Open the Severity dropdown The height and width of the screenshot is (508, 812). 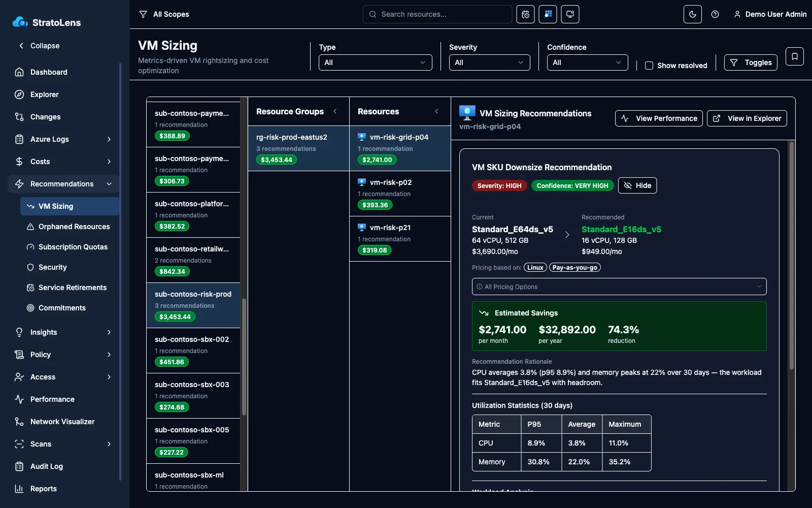490,62
